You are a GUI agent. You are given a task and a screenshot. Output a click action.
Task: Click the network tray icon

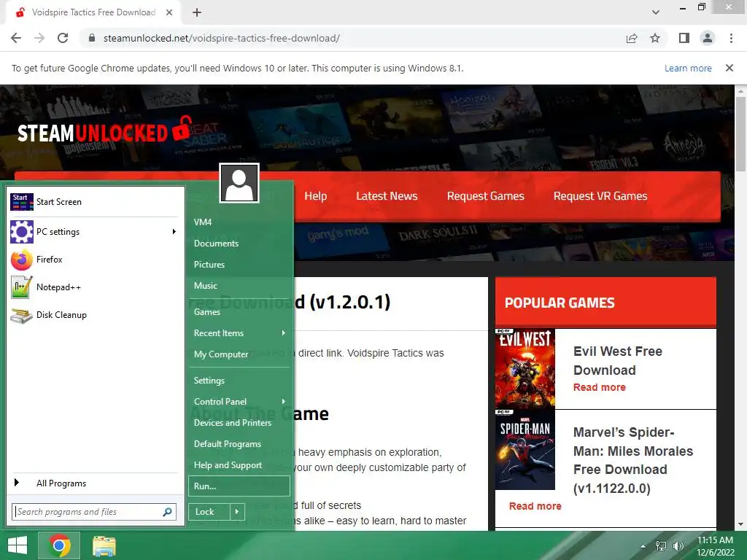coord(661,545)
